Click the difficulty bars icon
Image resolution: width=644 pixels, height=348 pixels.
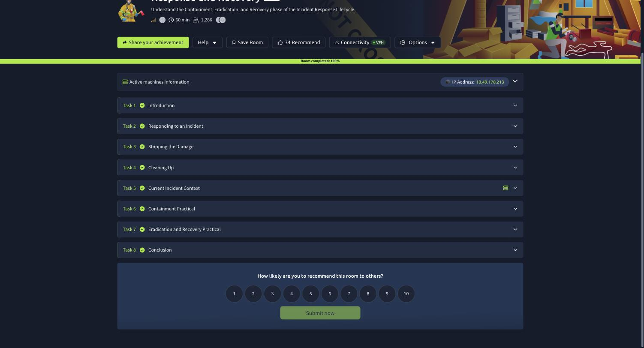(153, 20)
